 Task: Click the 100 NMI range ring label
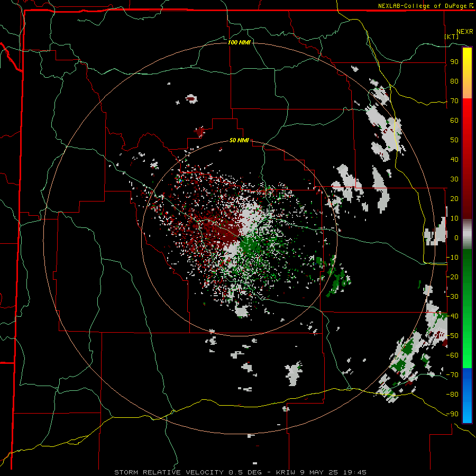click(x=239, y=42)
